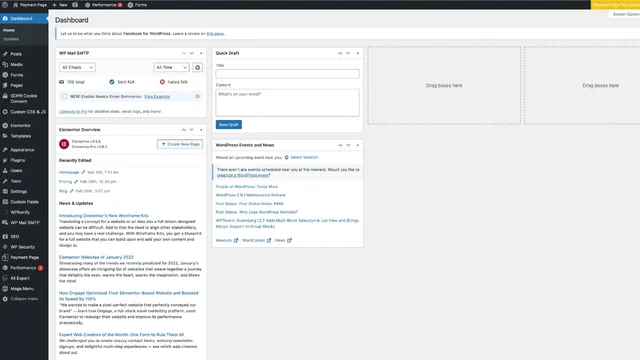Click the WP Mail SMTP sidebar icon
Viewport: 640px width, 360px height.
pyautogui.click(x=5, y=223)
